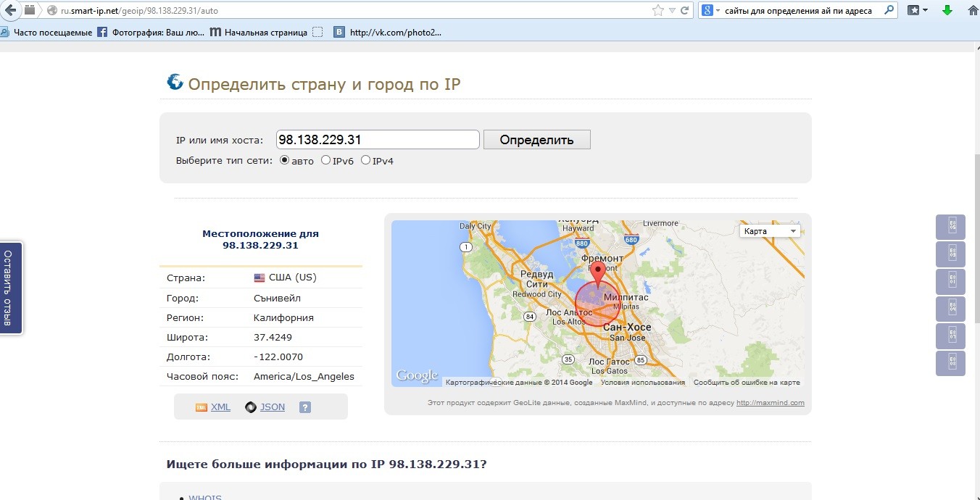Screen dimensions: 980x500
Task: Click the side panel icon labeled E807
Action: tap(951, 336)
